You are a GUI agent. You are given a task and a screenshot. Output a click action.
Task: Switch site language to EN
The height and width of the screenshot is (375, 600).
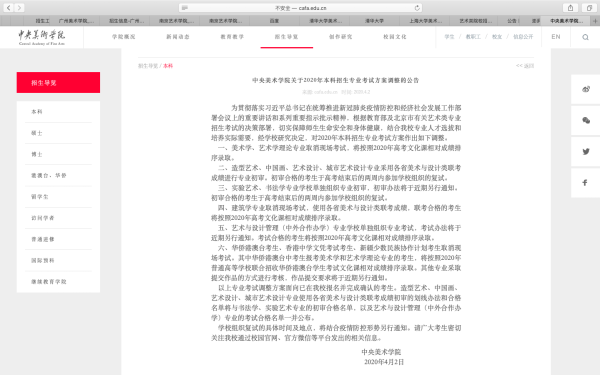[556, 37]
